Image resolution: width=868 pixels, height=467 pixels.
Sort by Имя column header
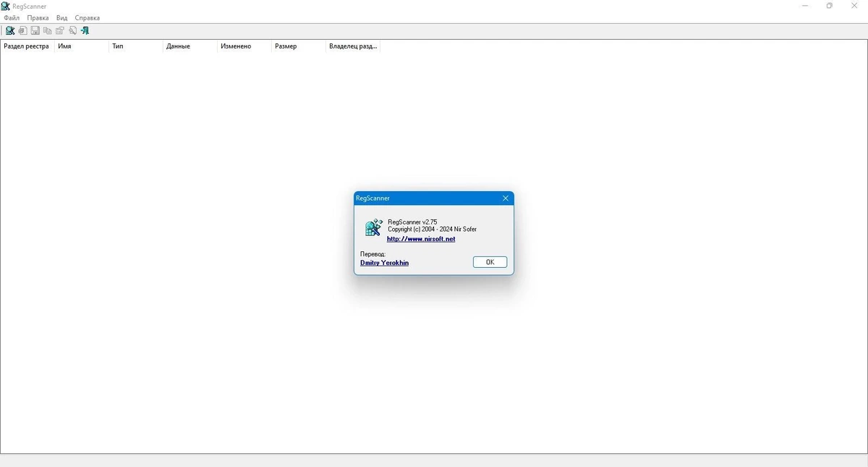tap(82, 46)
